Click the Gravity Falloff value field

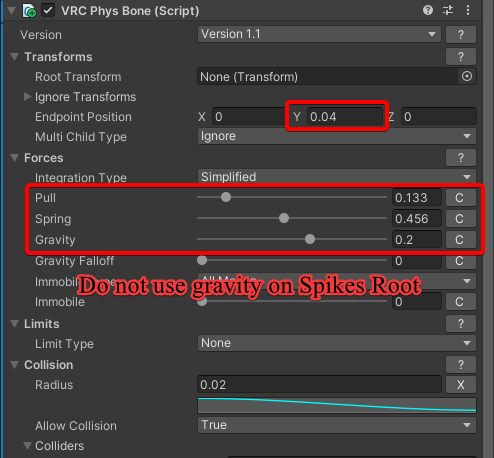[x=417, y=261]
